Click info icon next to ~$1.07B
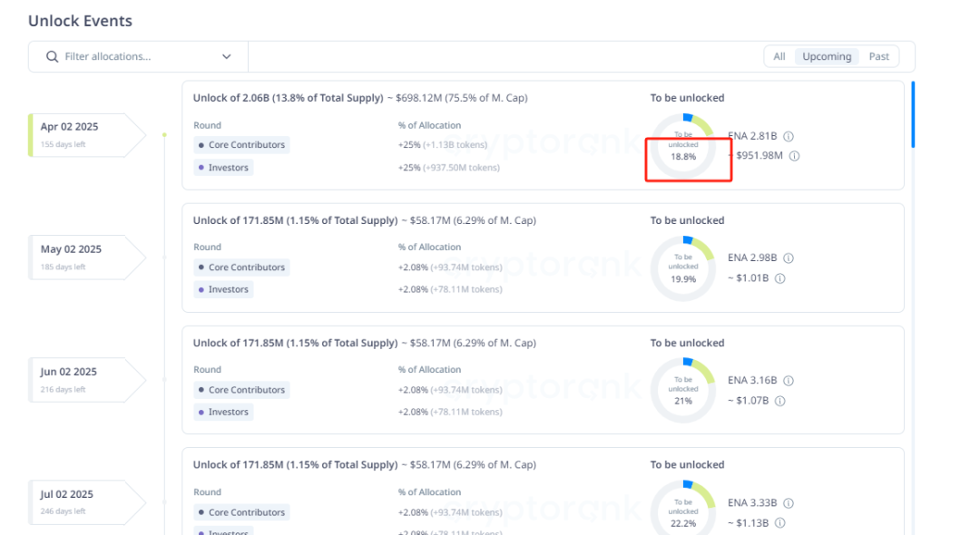 pos(779,401)
